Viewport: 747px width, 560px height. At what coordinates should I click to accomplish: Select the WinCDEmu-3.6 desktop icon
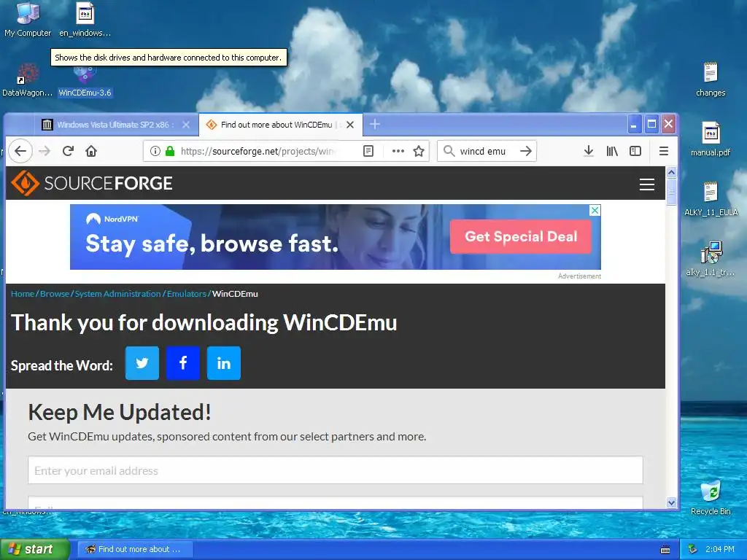85,81
